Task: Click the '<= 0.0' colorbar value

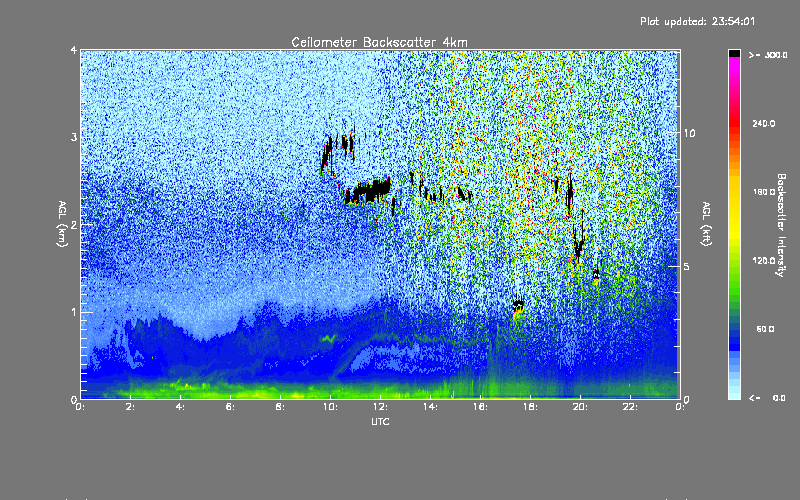Action: 767,398
